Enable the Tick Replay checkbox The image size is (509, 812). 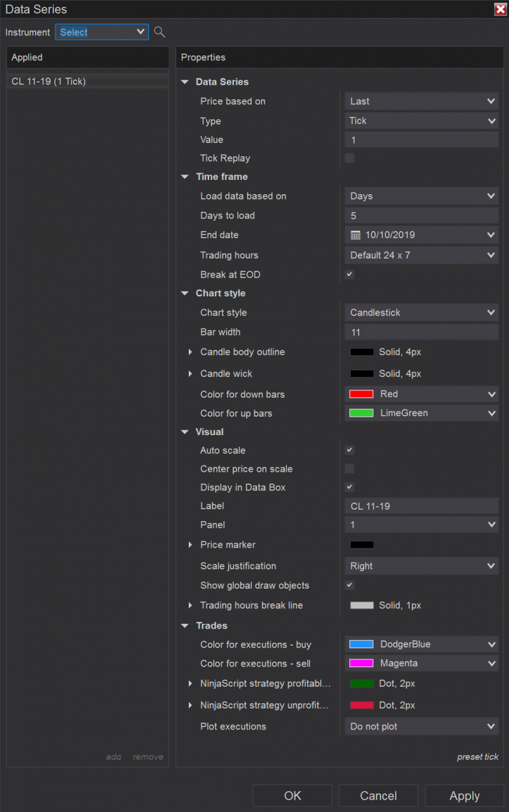[349, 158]
